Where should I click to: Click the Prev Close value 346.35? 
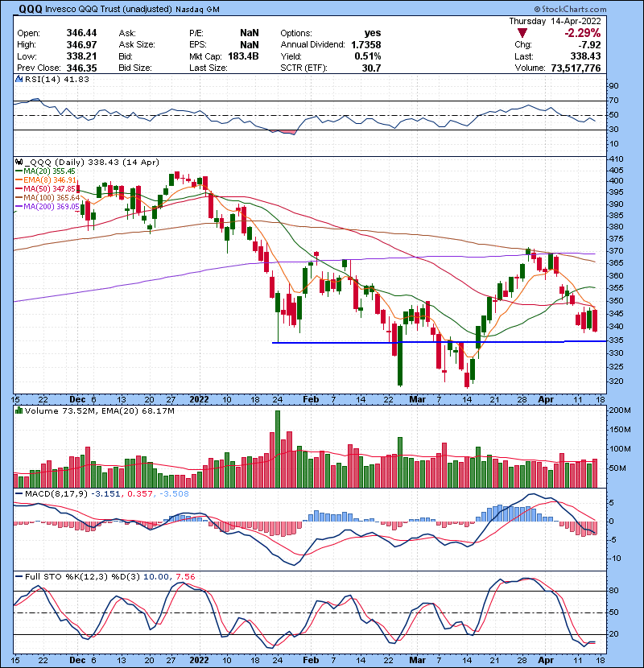pos(81,68)
